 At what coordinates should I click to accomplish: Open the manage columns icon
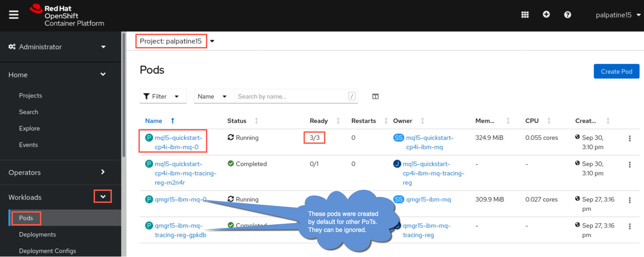click(375, 97)
